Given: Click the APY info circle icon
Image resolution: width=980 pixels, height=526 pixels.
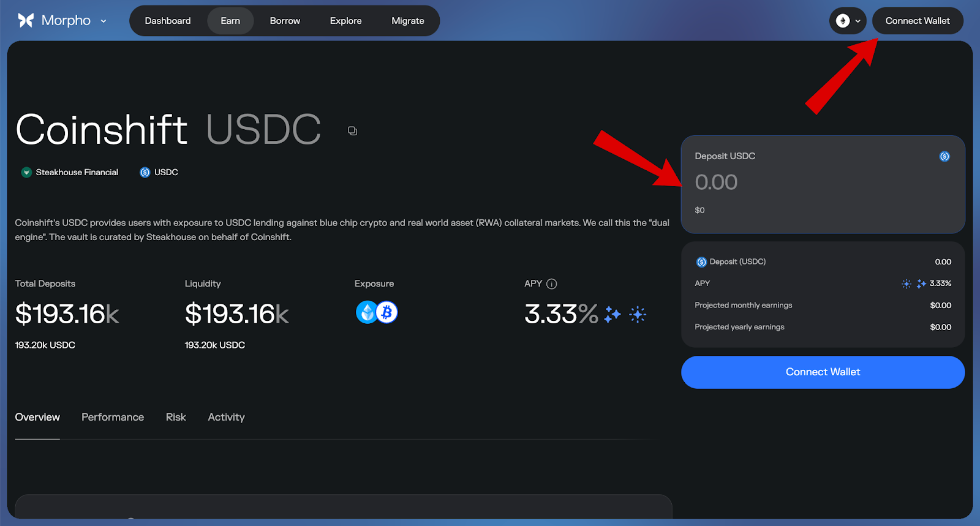Looking at the screenshot, I should click(551, 284).
